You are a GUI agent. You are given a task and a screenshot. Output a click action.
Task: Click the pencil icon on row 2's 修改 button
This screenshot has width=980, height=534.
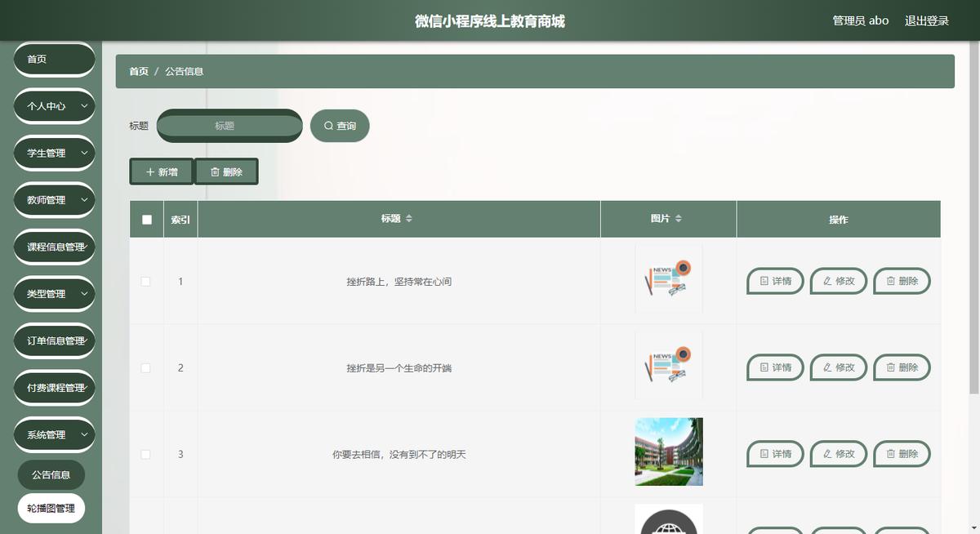pos(828,367)
